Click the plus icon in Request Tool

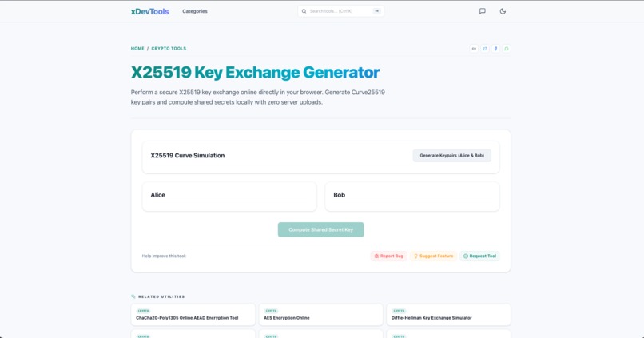tap(466, 256)
